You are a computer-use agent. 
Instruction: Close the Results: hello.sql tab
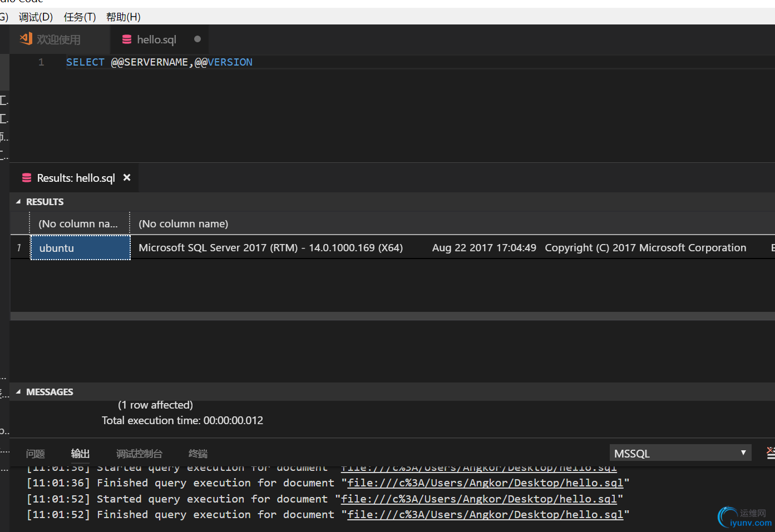tap(127, 177)
